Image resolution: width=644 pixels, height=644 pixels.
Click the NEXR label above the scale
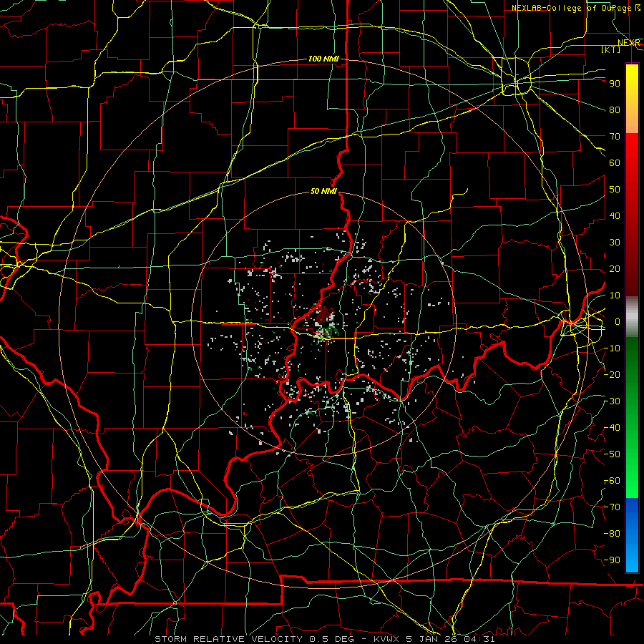[x=629, y=43]
